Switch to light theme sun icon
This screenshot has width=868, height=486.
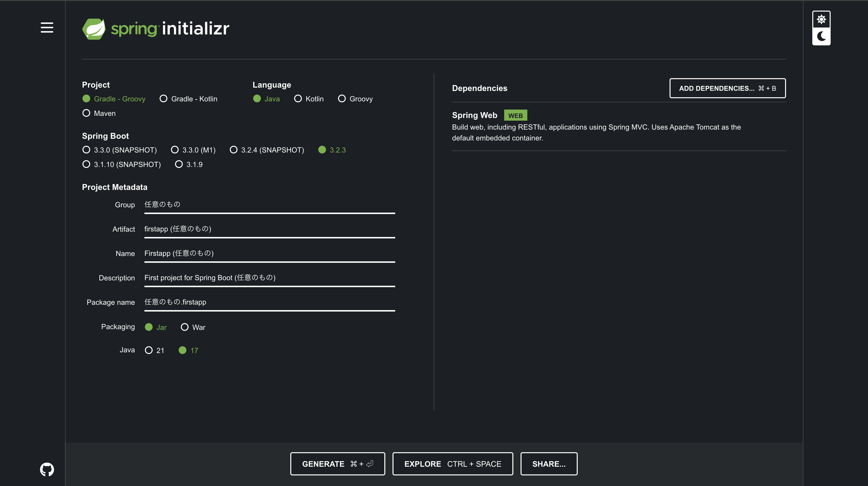pyautogui.click(x=821, y=19)
